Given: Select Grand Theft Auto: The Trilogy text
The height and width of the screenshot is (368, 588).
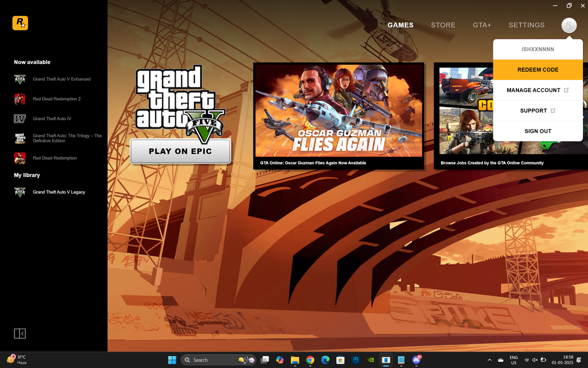Looking at the screenshot, I should click(x=67, y=138).
